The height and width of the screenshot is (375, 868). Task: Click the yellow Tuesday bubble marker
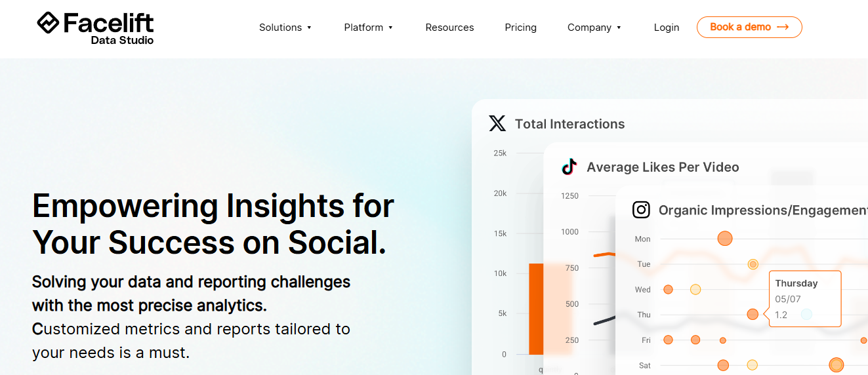coord(753,264)
